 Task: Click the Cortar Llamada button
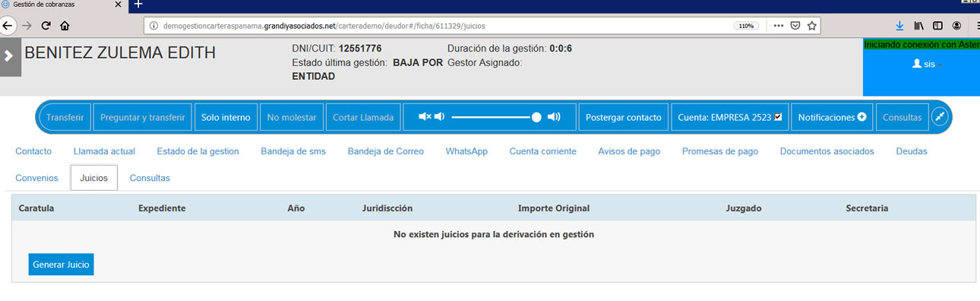(363, 118)
